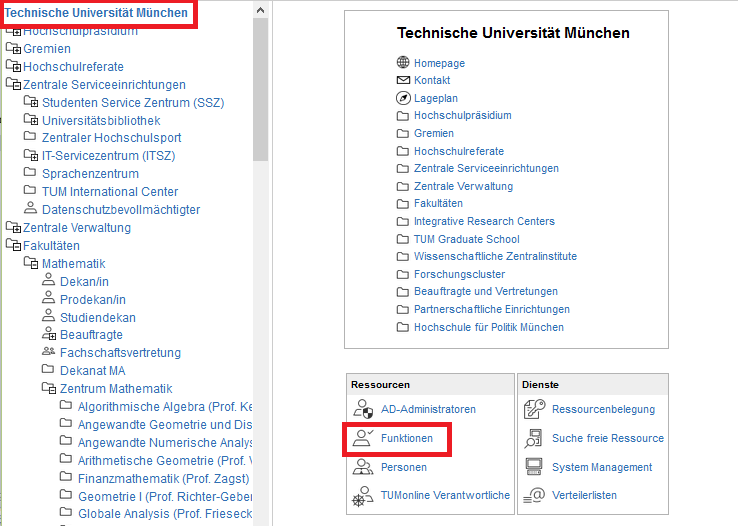
Task: Select Sprachenzentrum in the tree
Action: 91,174
